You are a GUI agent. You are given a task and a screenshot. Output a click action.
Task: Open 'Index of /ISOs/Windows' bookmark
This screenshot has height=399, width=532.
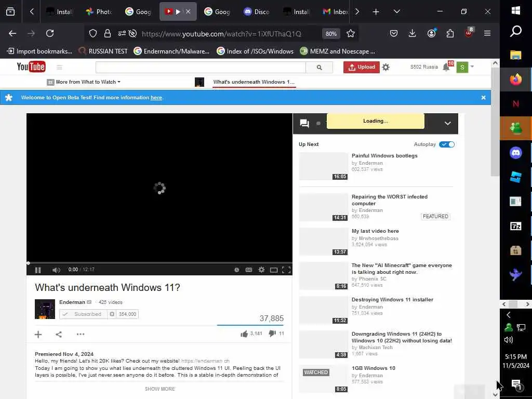click(255, 51)
